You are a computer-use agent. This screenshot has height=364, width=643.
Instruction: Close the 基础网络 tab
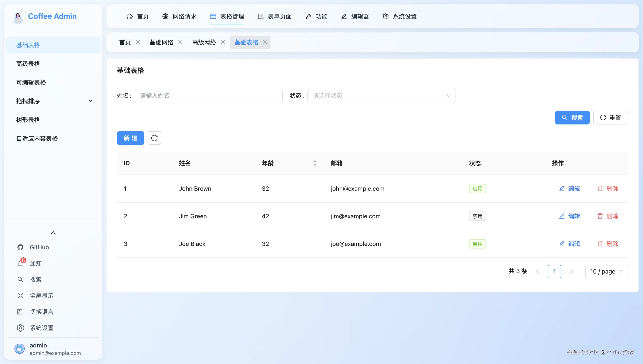(x=181, y=42)
